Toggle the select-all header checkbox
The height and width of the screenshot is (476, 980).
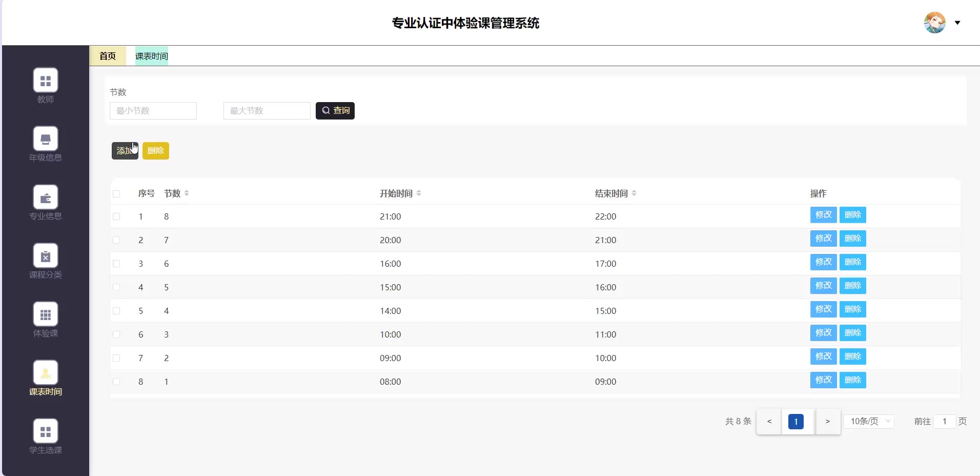(x=116, y=194)
